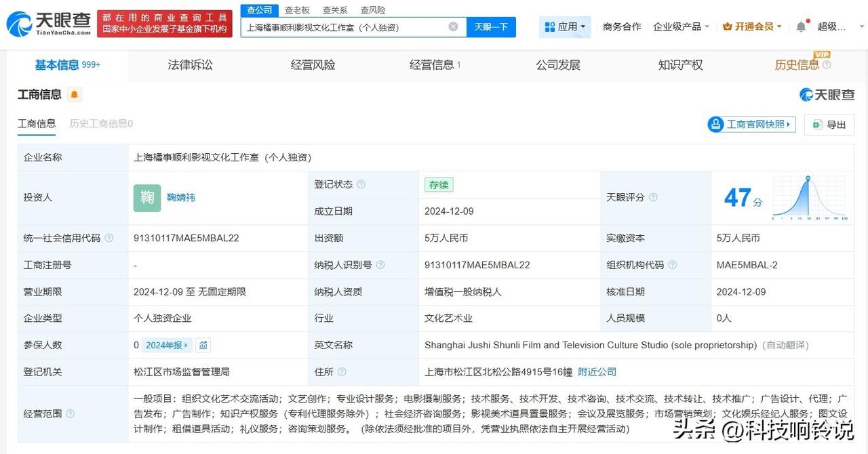Click the crown icon on 开通会员
868x454 pixels.
pos(728,26)
